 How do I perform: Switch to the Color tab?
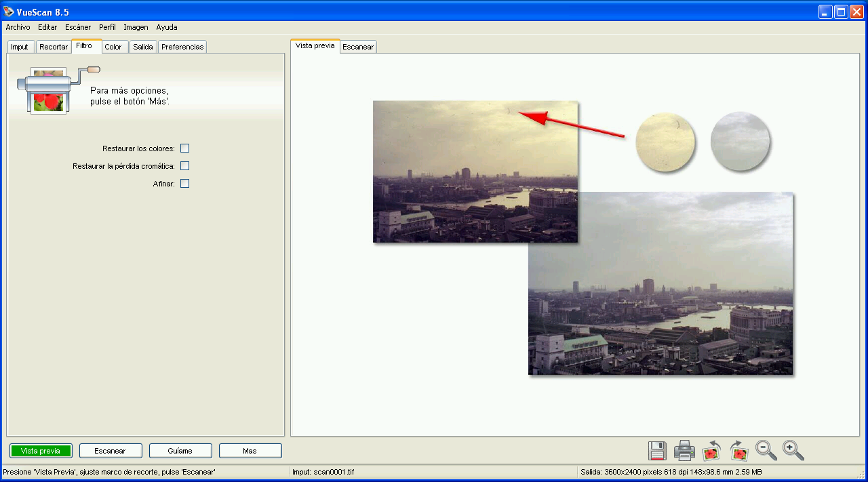113,47
